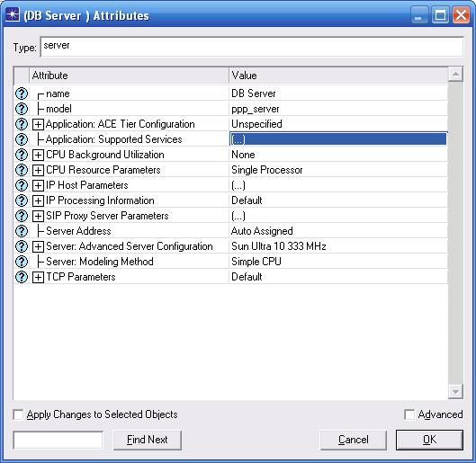Show help for TCP Parameters
Viewport: 476px width, 463px height.
coord(22,277)
